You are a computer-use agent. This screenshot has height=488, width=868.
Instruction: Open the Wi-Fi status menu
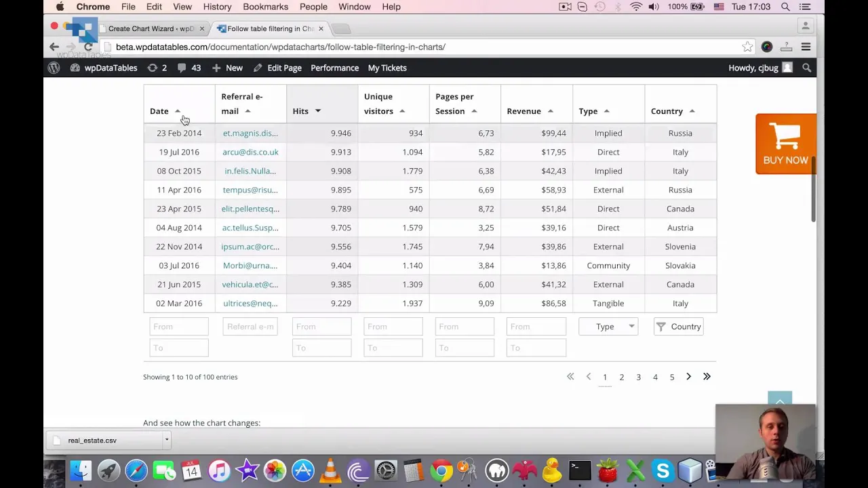point(635,7)
